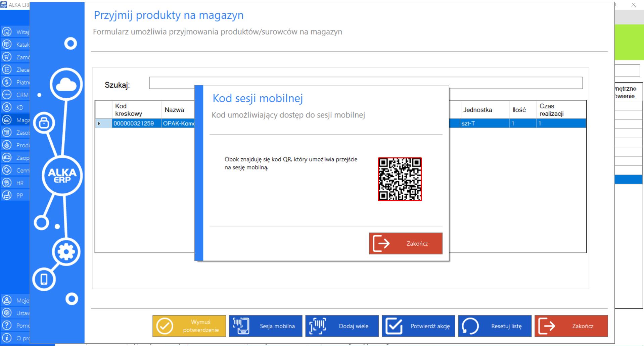Image resolution: width=644 pixels, height=346 pixels.
Task: Open the Cennik tag icon in sidebar
Action: click(7, 170)
